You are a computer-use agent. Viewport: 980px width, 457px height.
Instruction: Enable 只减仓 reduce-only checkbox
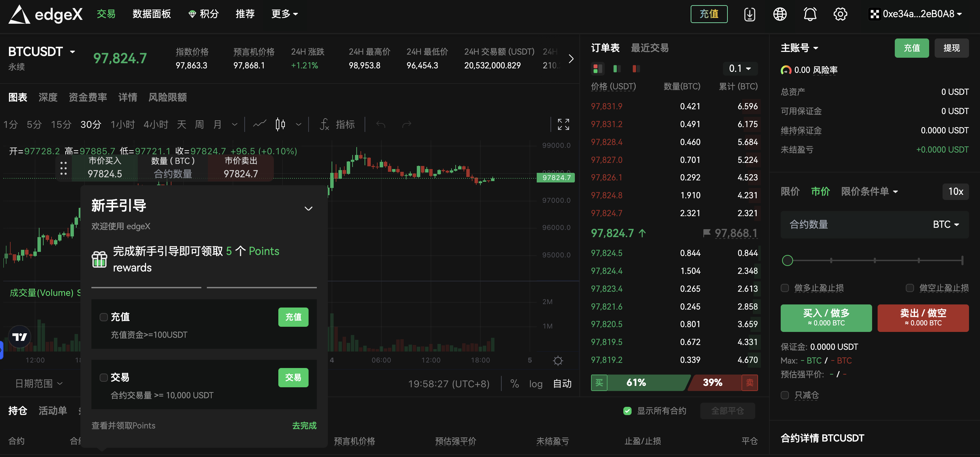point(785,395)
